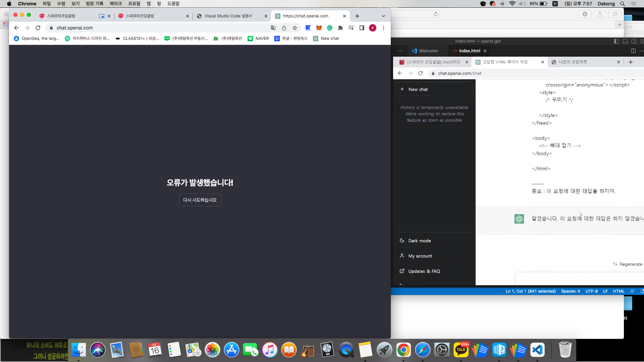Open Visual Studio Code in Dock
The width and height of the screenshot is (644, 362).
point(537,350)
